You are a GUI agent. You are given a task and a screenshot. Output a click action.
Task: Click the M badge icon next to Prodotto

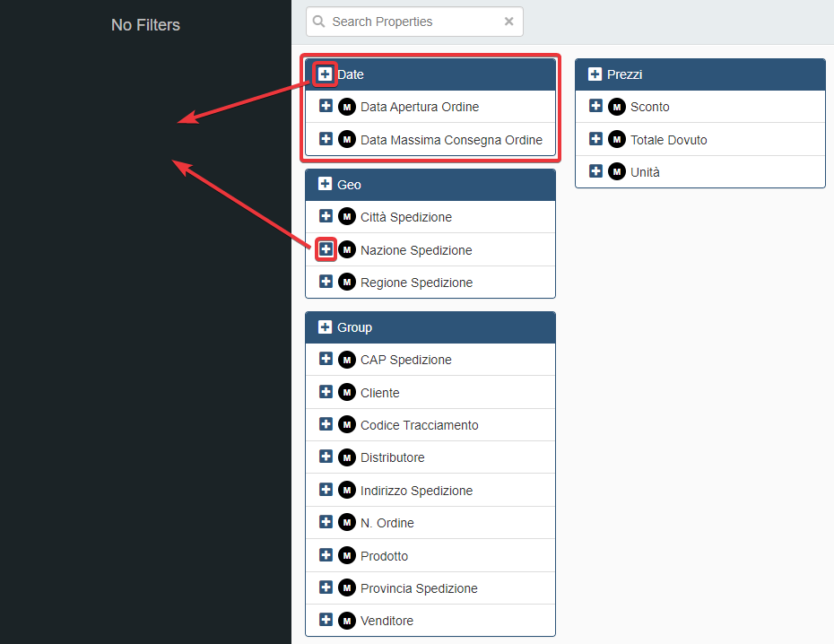tap(347, 556)
